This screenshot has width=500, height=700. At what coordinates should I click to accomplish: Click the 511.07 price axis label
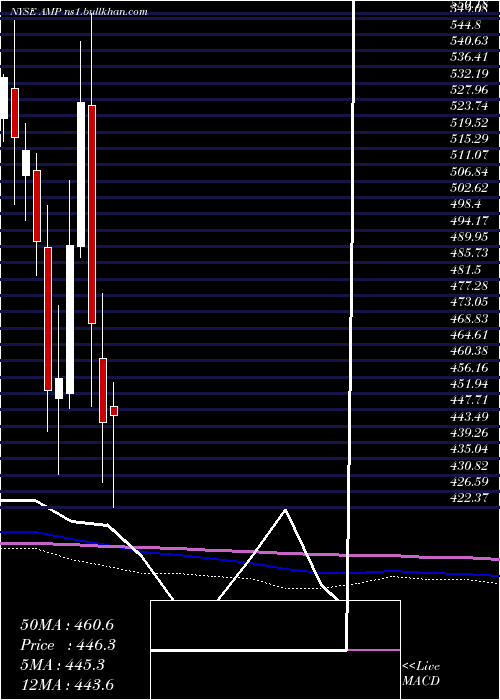(469, 155)
